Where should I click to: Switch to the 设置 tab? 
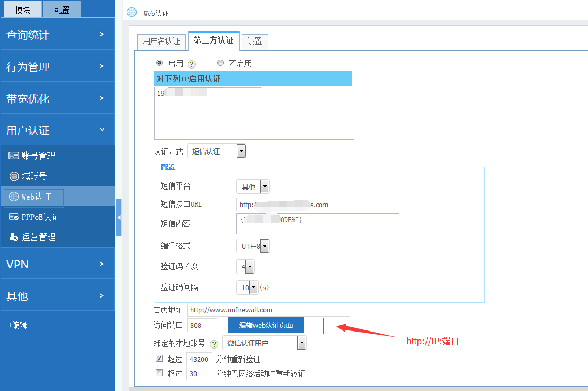254,41
